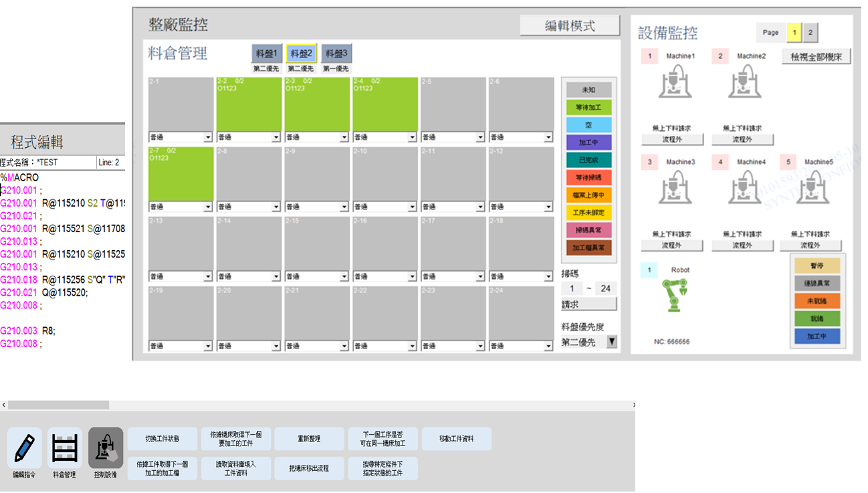Open type dropdown for slot 2-1

coord(207,138)
